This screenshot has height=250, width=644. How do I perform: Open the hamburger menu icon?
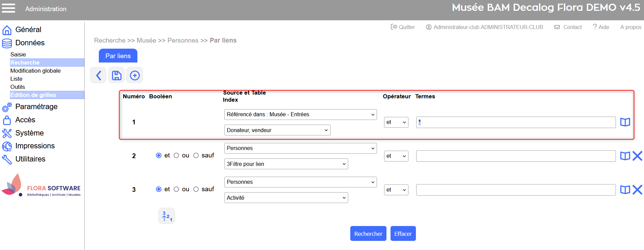pos(8,8)
